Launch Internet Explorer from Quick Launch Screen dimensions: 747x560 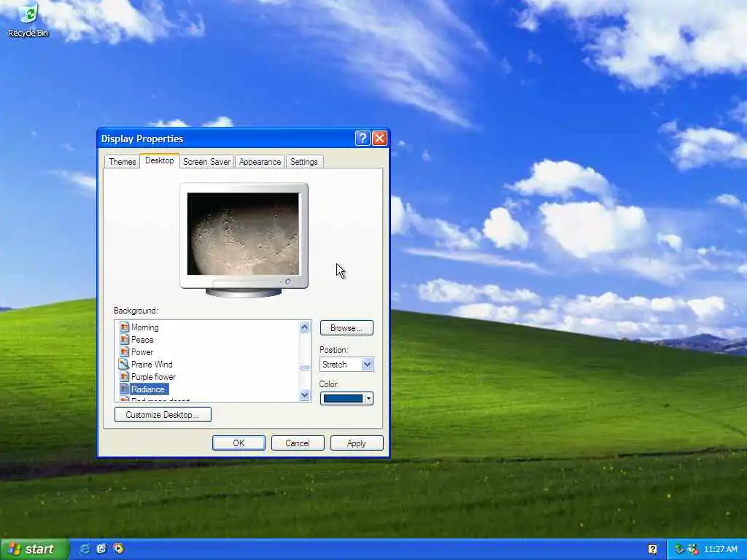(x=85, y=548)
